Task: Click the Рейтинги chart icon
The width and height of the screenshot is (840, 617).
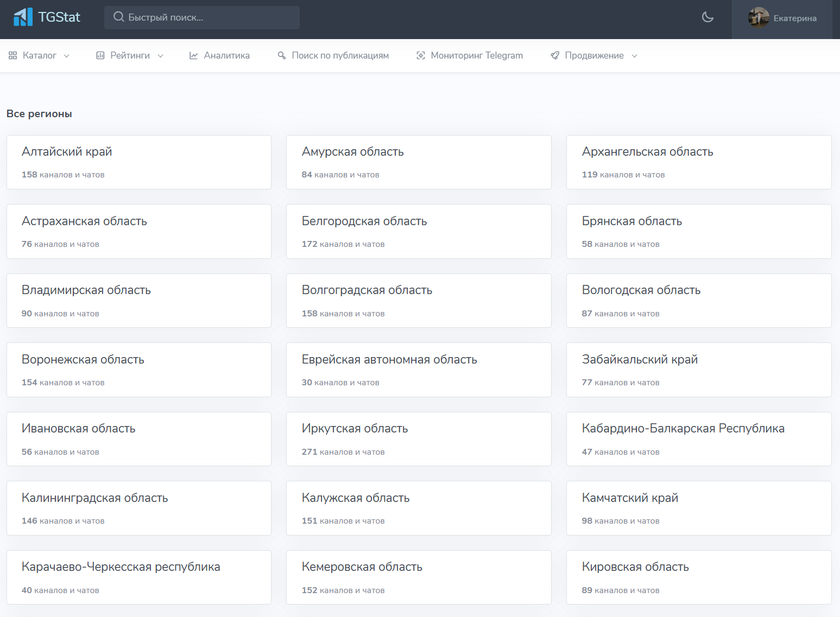Action: tap(100, 55)
